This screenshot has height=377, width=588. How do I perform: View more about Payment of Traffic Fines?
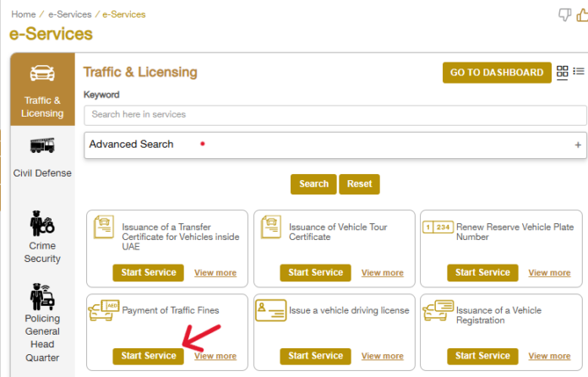[x=215, y=356]
